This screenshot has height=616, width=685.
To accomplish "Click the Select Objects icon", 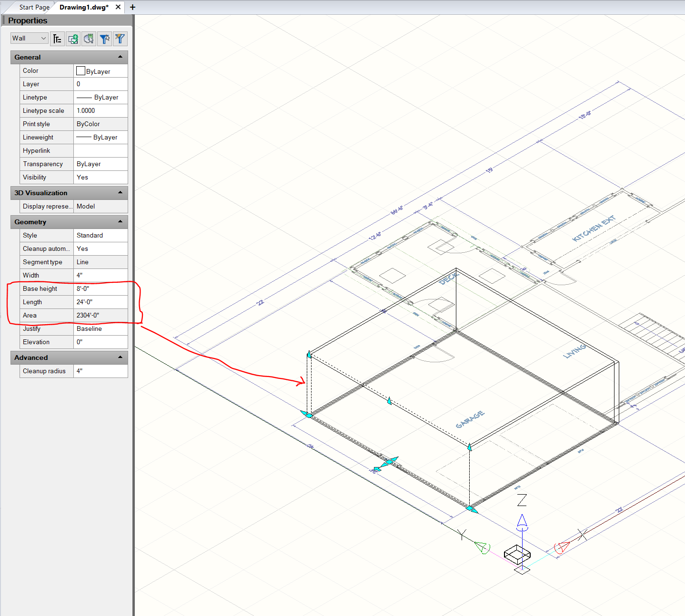I will (x=89, y=39).
